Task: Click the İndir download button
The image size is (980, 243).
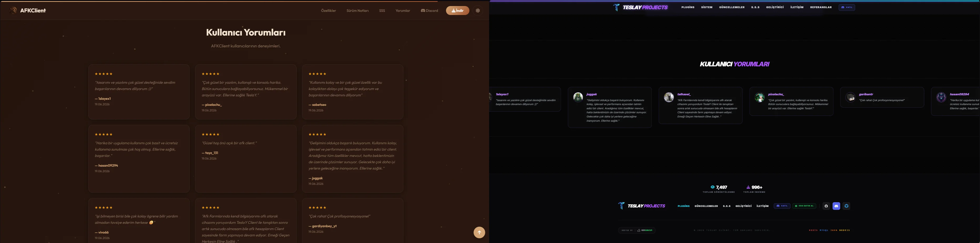Action: tap(457, 11)
